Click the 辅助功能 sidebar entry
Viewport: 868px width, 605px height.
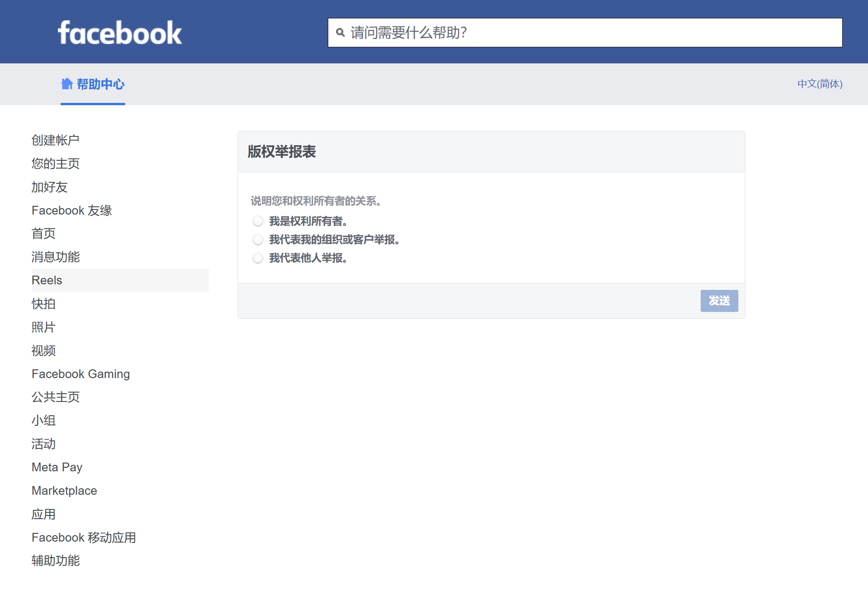(x=56, y=561)
